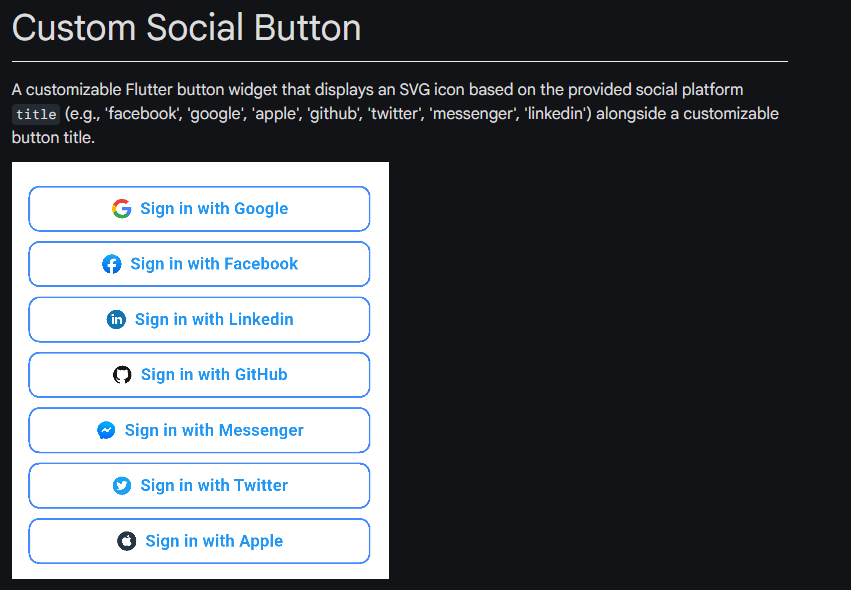Click the blue Facebook circle badge

click(x=111, y=264)
